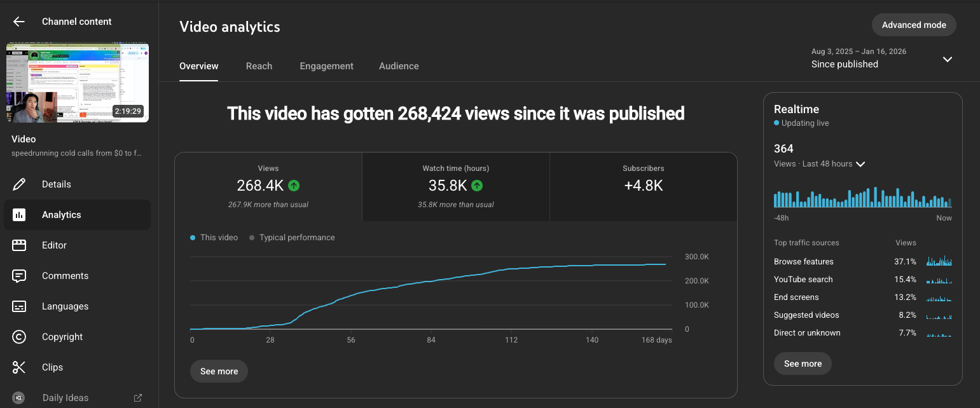Toggle the Updating live realtime indicator
The height and width of the screenshot is (408, 980).
[x=801, y=123]
